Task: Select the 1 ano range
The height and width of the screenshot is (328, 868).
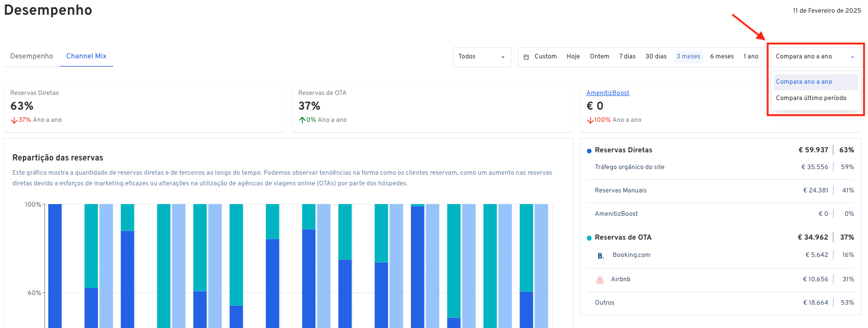Action: click(751, 57)
